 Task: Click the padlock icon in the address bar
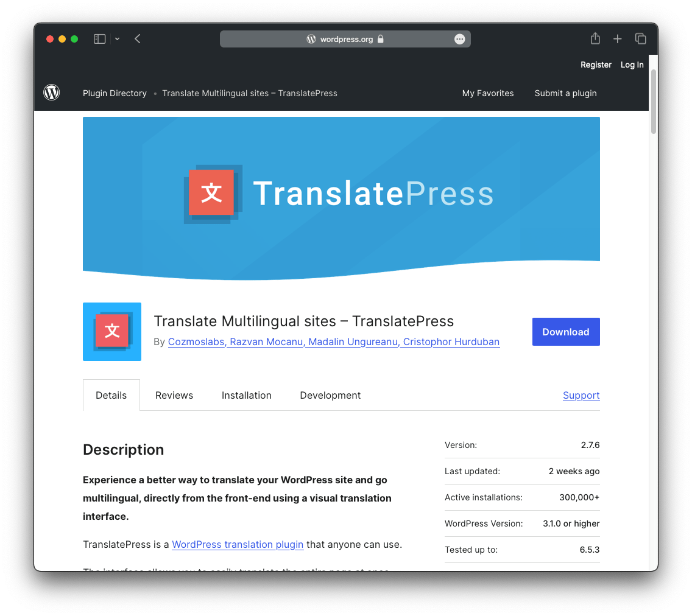click(x=380, y=38)
